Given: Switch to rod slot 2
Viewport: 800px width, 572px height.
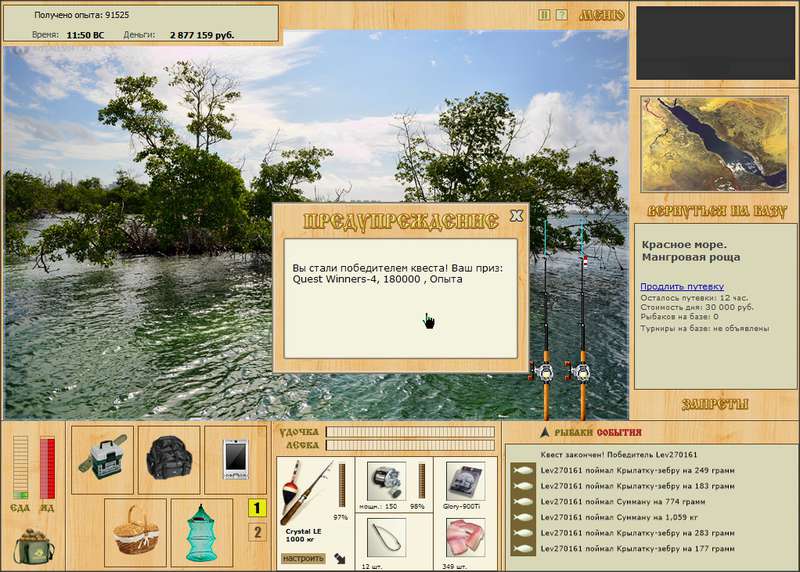Looking at the screenshot, I should coord(257,532).
